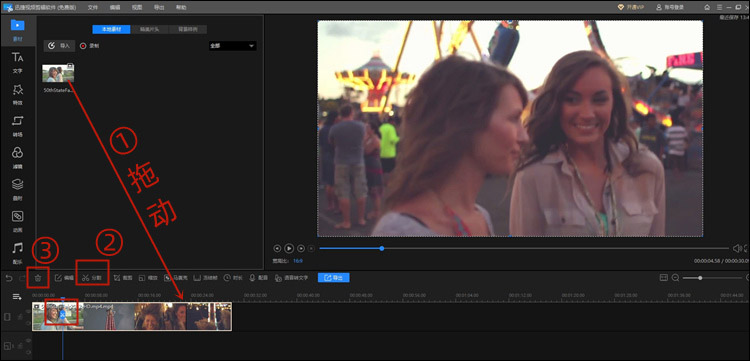
Task: Open the 帮助 menu
Action: [x=181, y=7]
